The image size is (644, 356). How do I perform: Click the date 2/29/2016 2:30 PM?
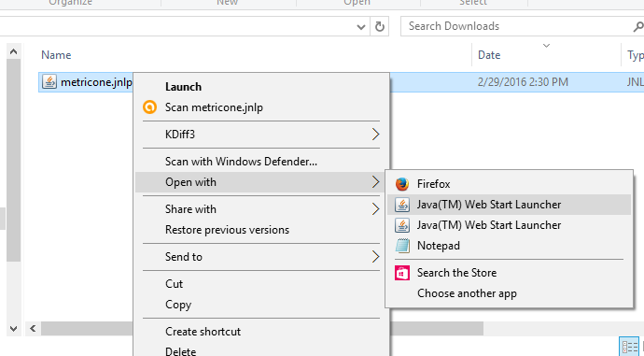523,82
